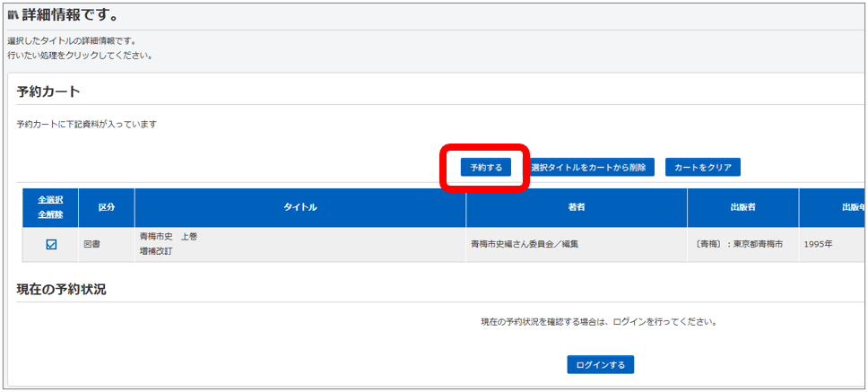This screenshot has height=392, width=868.
Task: Click the タイトル column header
Action: 299,207
